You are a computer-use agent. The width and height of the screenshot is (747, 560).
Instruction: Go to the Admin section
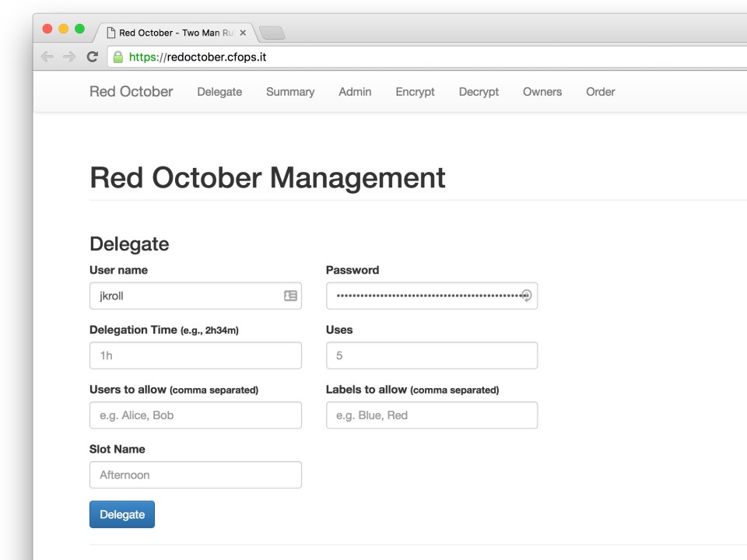click(x=355, y=92)
